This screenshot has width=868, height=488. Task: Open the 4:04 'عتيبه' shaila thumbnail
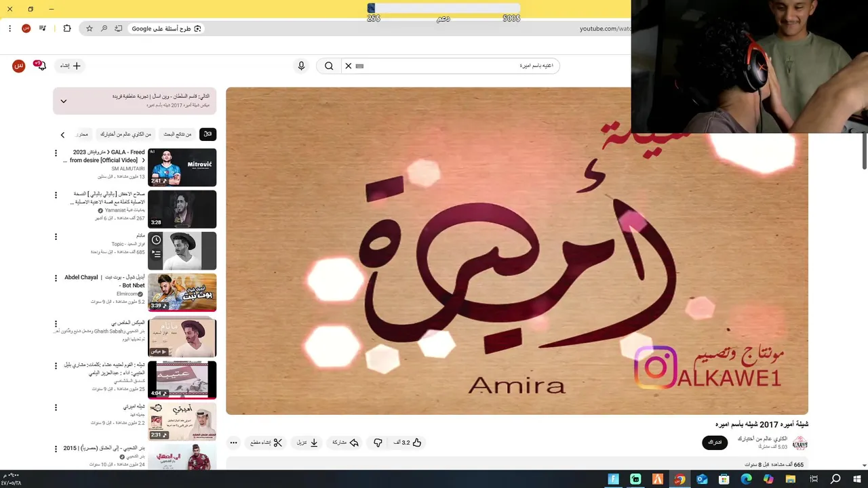182,380
